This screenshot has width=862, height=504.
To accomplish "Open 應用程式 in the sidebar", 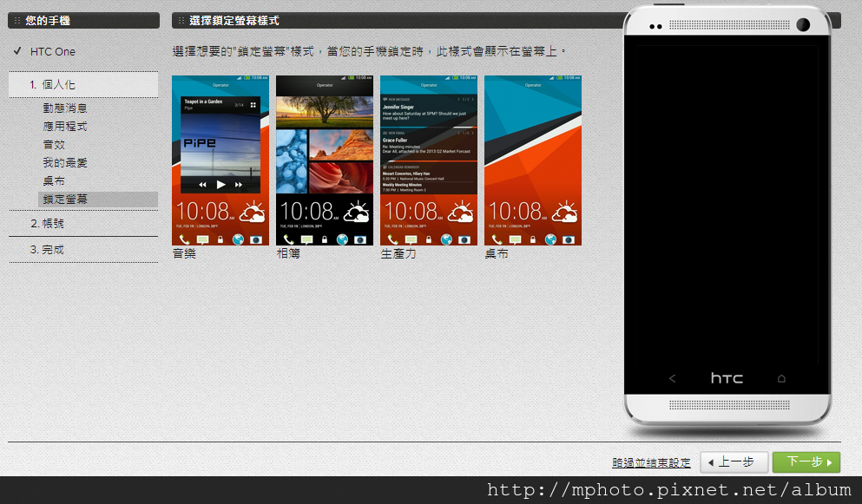I will point(65,127).
